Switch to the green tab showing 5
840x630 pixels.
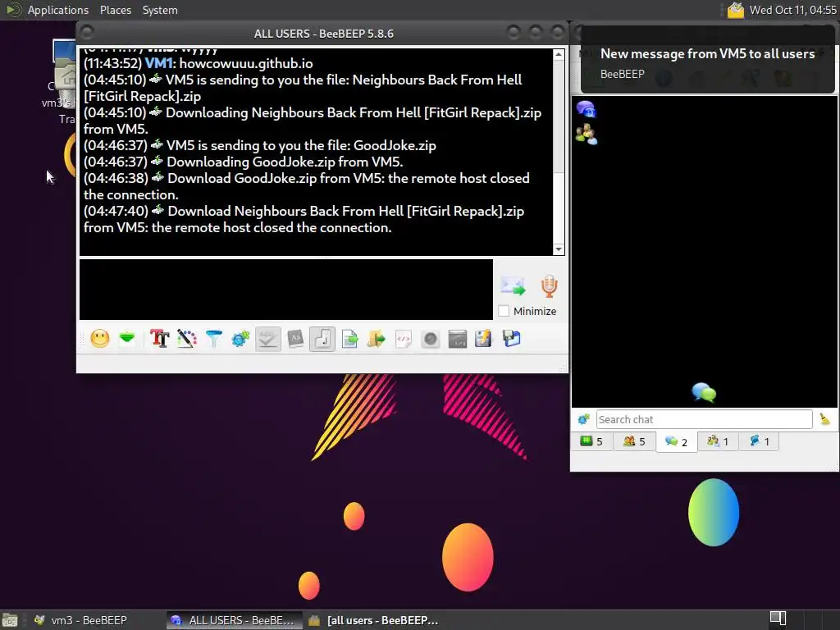pyautogui.click(x=591, y=441)
